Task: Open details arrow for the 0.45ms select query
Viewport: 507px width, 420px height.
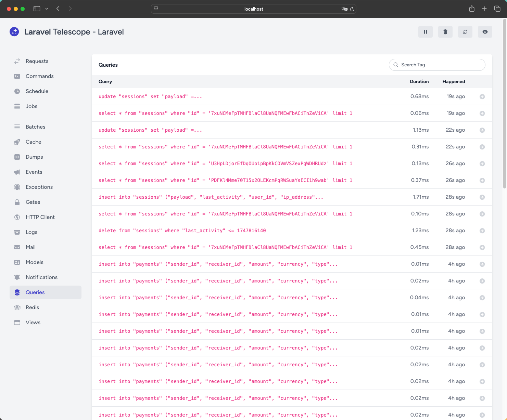Action: tap(482, 248)
